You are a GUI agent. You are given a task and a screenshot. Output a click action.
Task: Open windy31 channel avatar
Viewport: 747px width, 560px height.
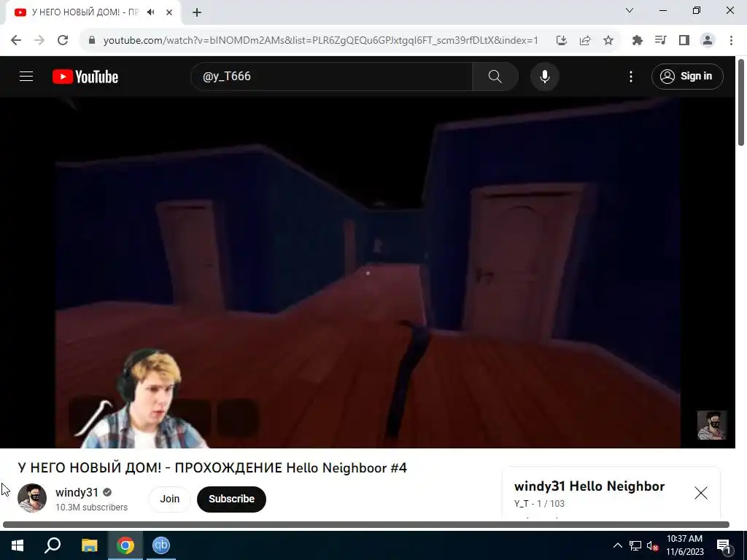coord(32,498)
